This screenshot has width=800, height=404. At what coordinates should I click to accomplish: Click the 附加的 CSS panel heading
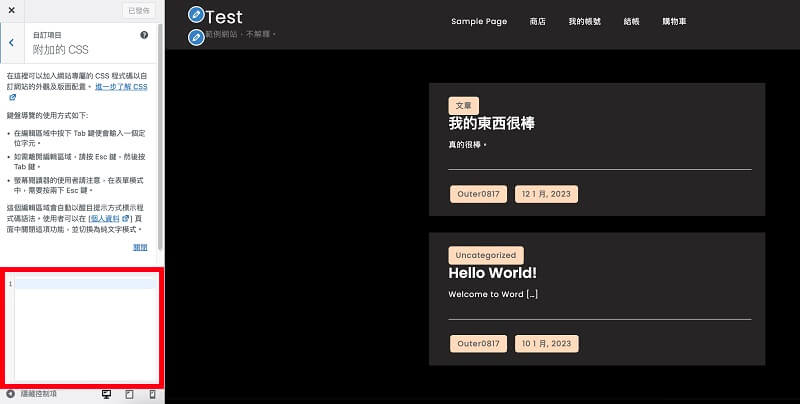pos(61,49)
